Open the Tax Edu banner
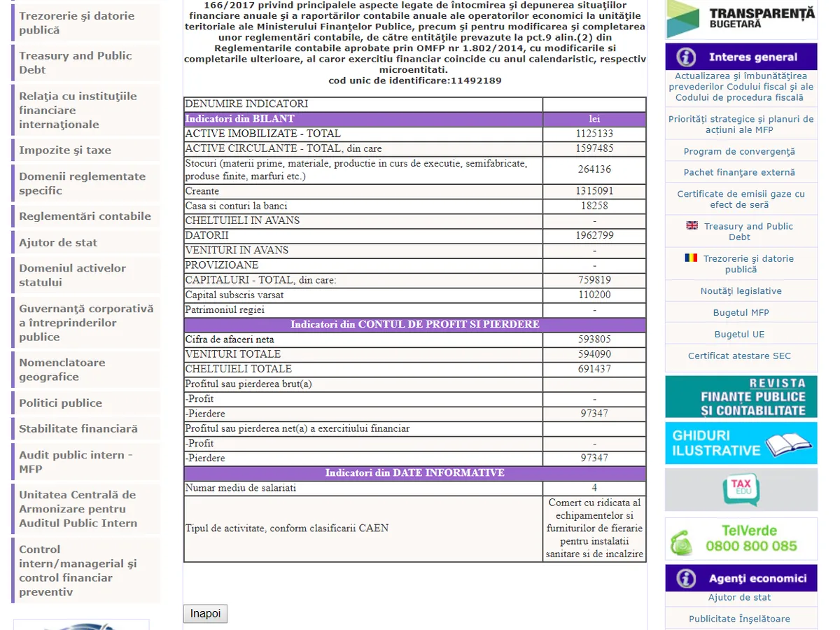The image size is (840, 630). click(x=741, y=489)
